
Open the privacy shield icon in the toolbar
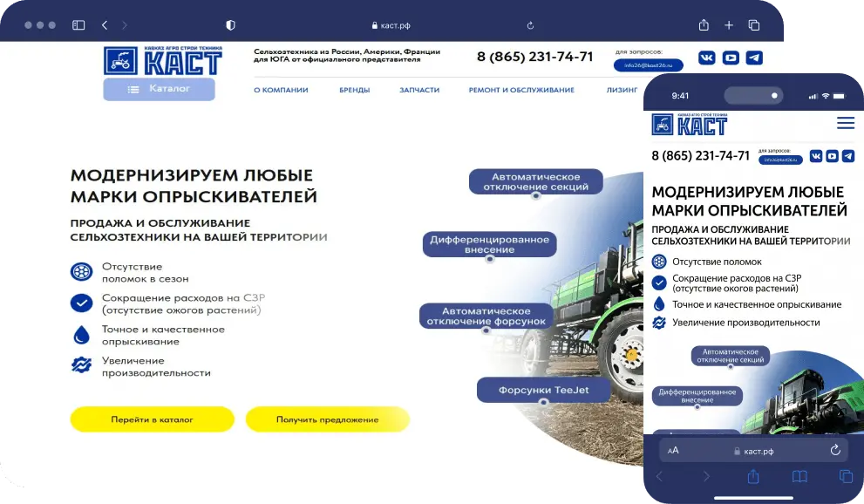click(230, 25)
